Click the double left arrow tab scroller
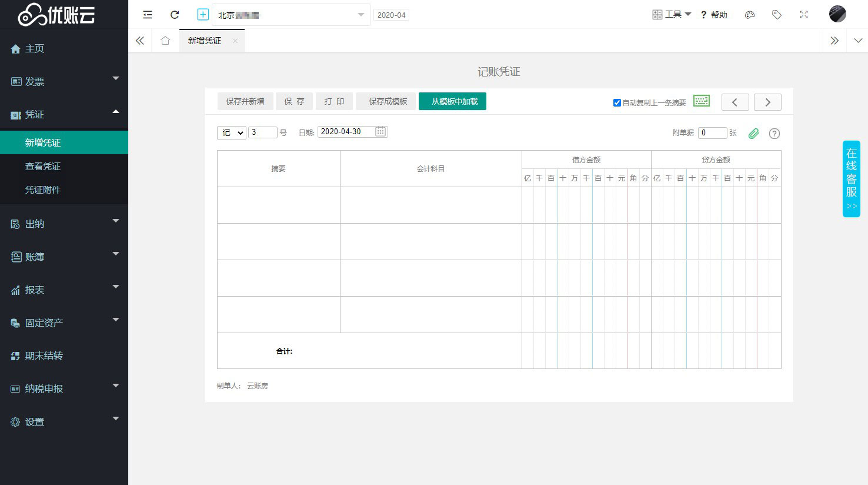Screen dimensions: 868x485 [x=140, y=41]
